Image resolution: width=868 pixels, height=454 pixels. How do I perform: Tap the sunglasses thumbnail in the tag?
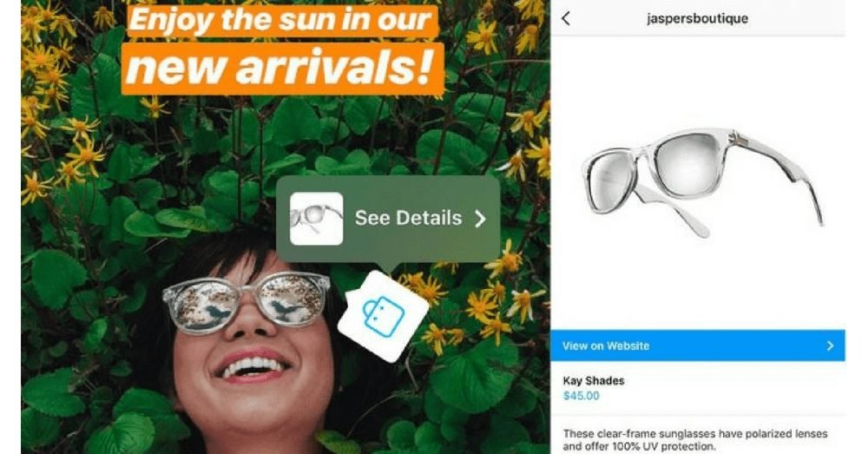(316, 219)
